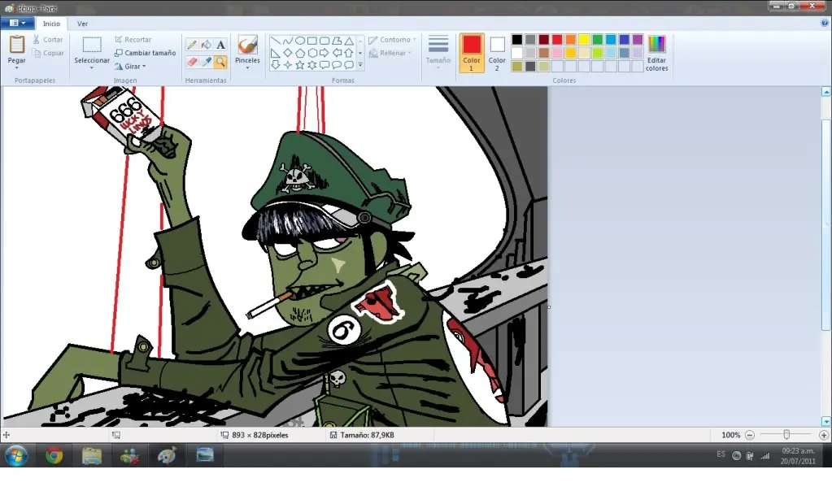Expand the Pinceles brushes dropdown arrow
The width and height of the screenshot is (832, 504).
247,68
